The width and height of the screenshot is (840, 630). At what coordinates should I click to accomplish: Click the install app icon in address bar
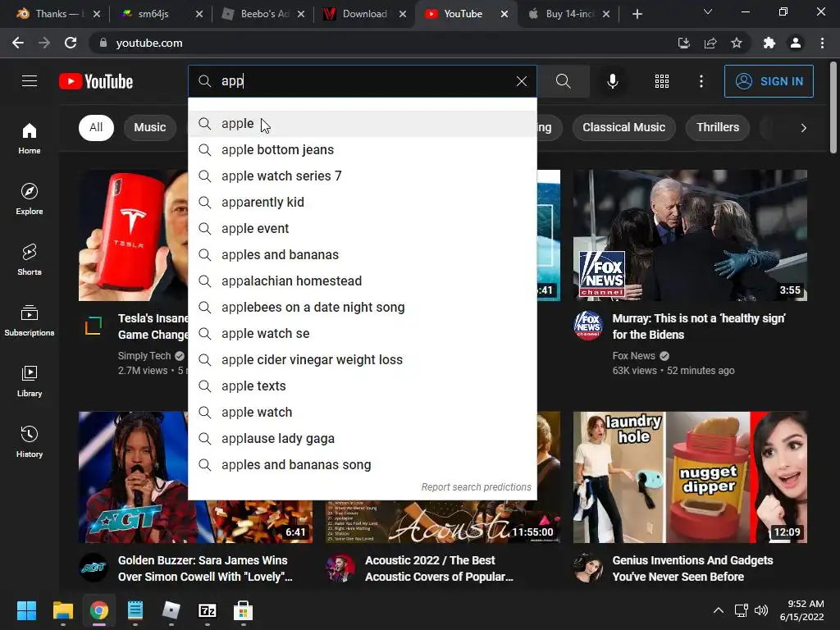pos(683,43)
